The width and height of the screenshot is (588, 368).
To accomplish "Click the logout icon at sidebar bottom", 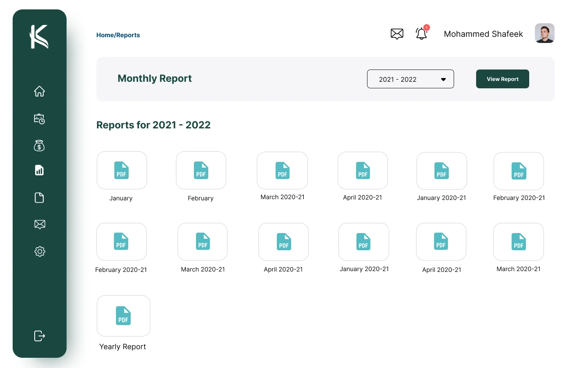I will [40, 336].
